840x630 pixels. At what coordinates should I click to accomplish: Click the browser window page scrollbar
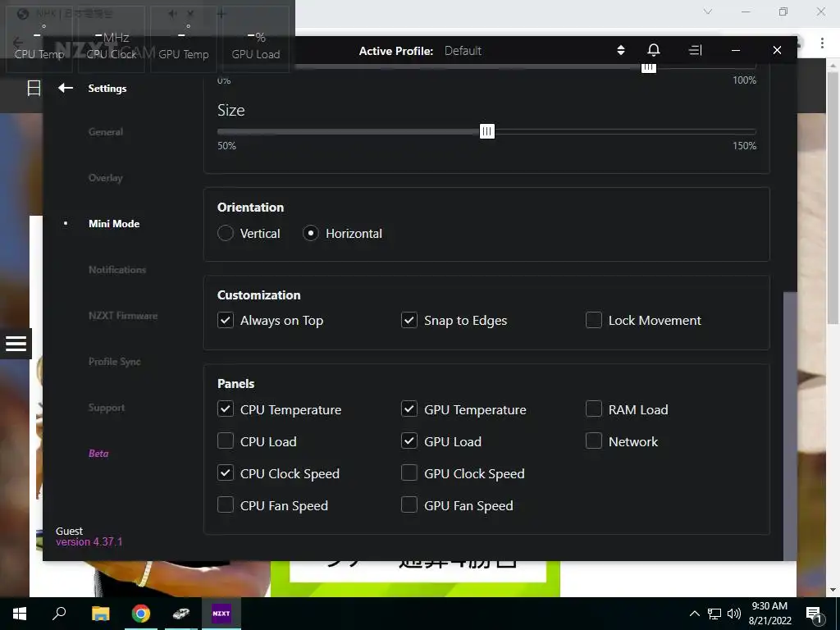click(x=833, y=199)
